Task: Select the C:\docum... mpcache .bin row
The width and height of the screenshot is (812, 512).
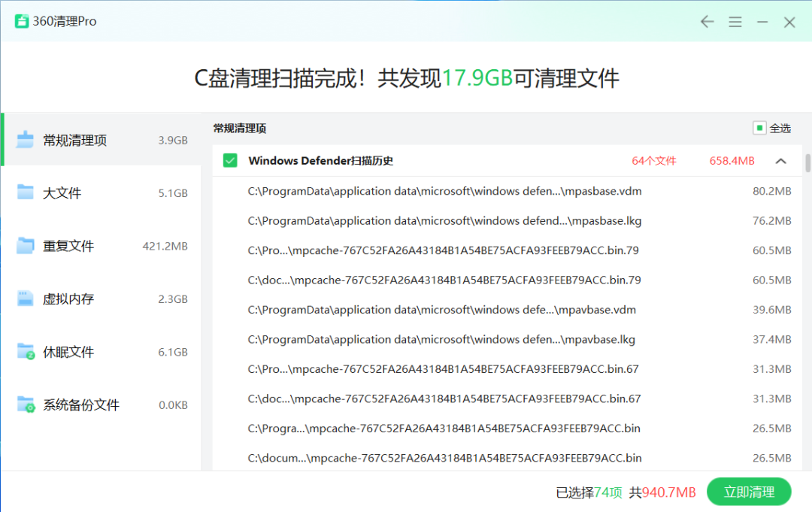Action: [x=507, y=458]
